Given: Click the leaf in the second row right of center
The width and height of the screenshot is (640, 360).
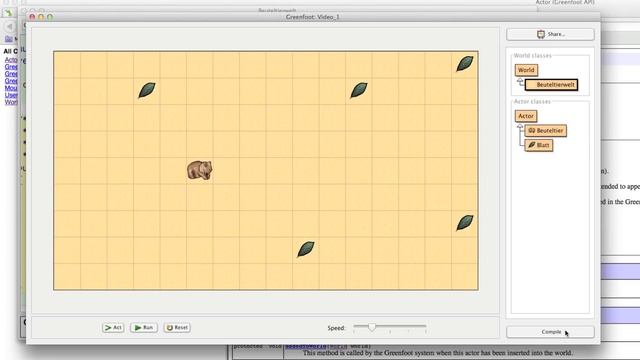Looking at the screenshot, I should pyautogui.click(x=359, y=90).
